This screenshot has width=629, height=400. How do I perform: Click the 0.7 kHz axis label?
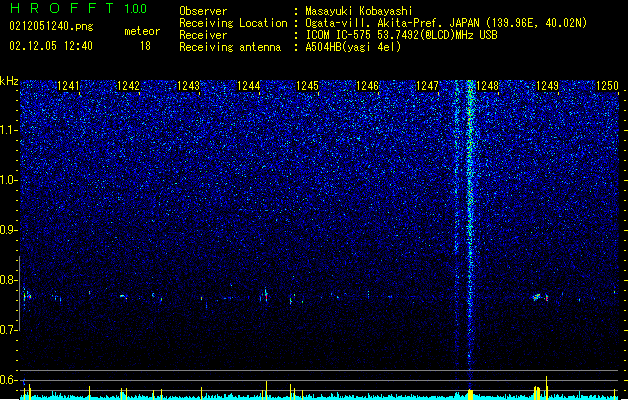pyautogui.click(x=9, y=330)
